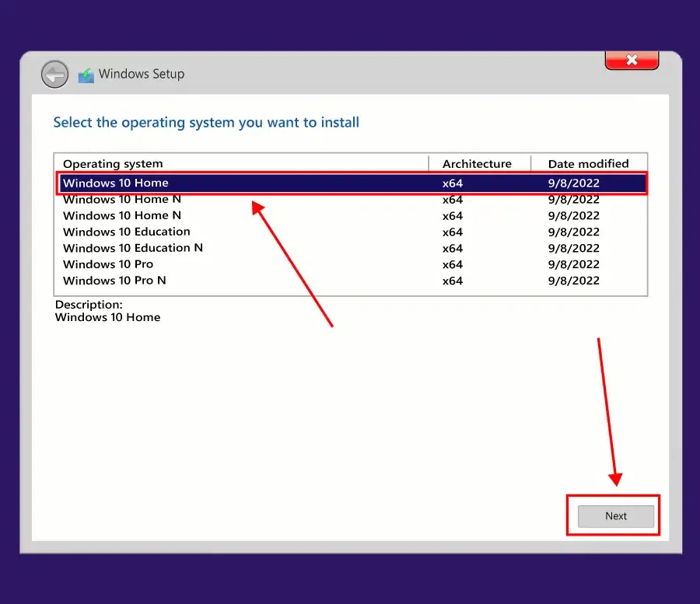Go back using the round arrow button
This screenshot has width=700, height=604.
54,74
